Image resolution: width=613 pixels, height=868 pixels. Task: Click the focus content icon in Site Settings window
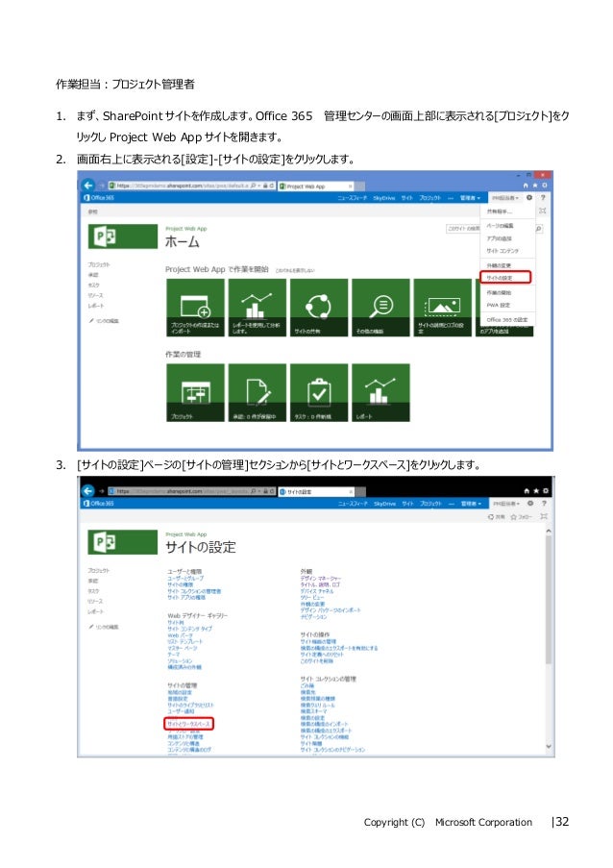[544, 516]
